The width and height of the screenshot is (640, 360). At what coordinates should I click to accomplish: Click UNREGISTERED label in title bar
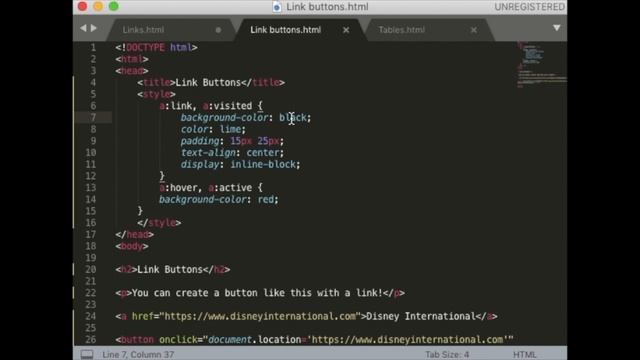tap(529, 7)
